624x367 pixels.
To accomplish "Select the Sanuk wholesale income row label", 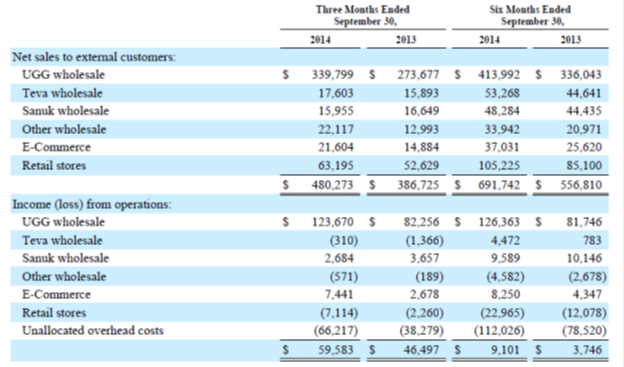I will (x=65, y=258).
